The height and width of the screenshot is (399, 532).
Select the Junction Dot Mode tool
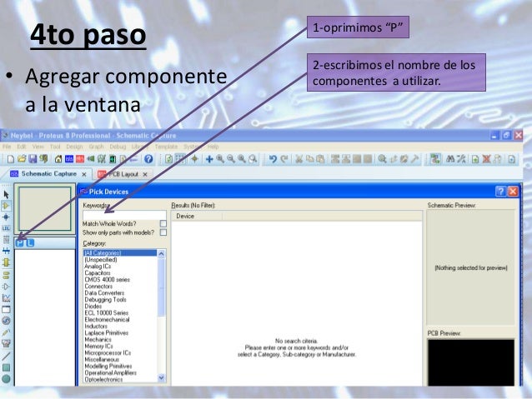[6, 217]
